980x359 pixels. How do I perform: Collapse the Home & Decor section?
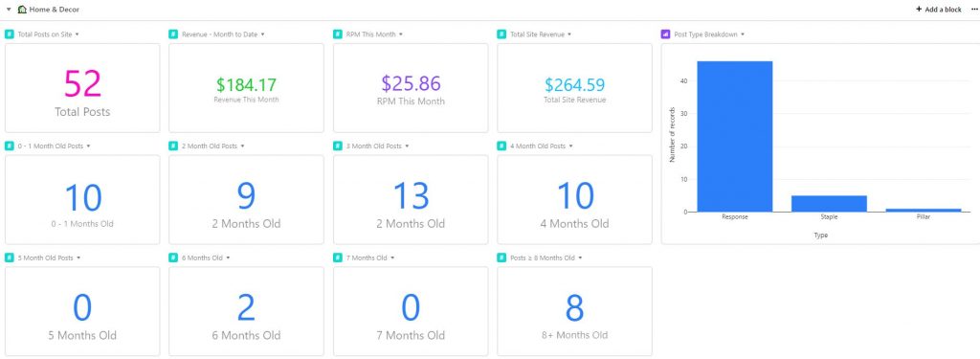tap(9, 10)
